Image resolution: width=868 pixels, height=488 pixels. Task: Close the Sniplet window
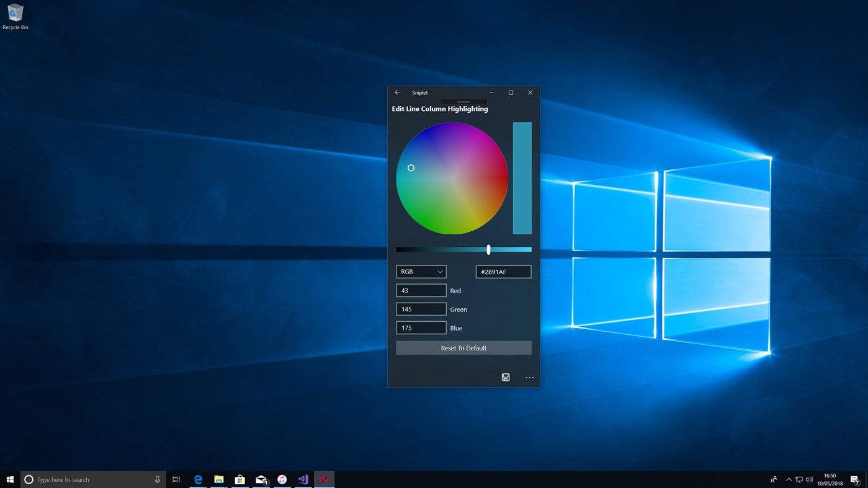tap(530, 92)
